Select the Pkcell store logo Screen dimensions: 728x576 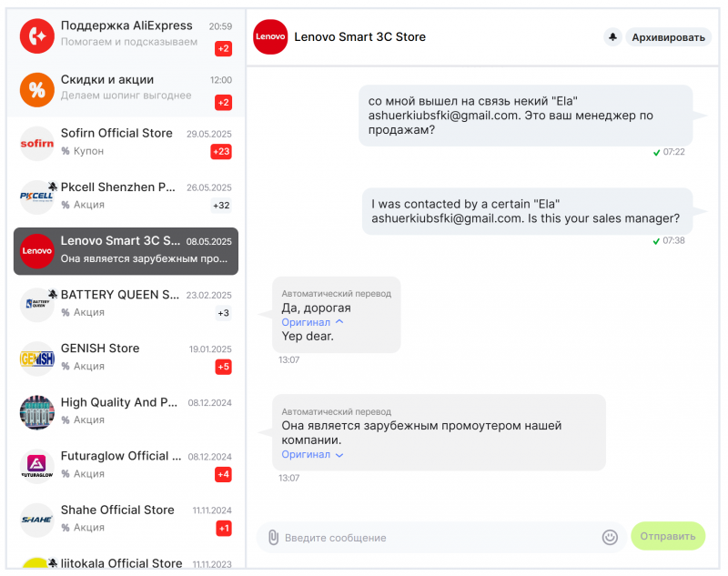[37, 197]
